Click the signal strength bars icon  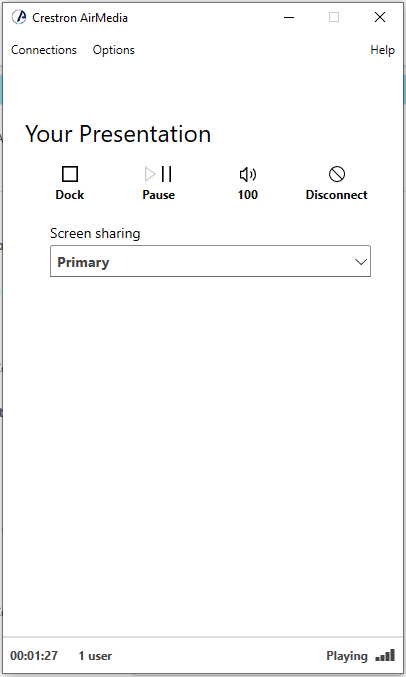[x=385, y=655]
